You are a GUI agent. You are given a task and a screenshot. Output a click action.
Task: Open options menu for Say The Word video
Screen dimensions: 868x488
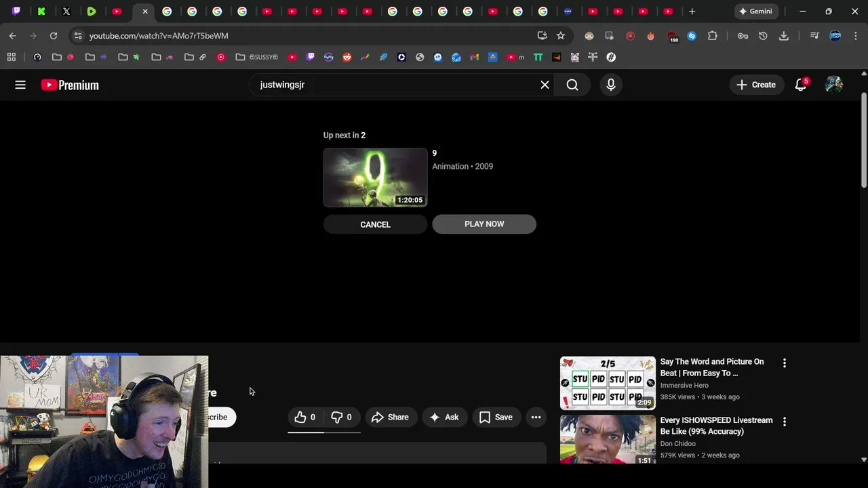[785, 363]
